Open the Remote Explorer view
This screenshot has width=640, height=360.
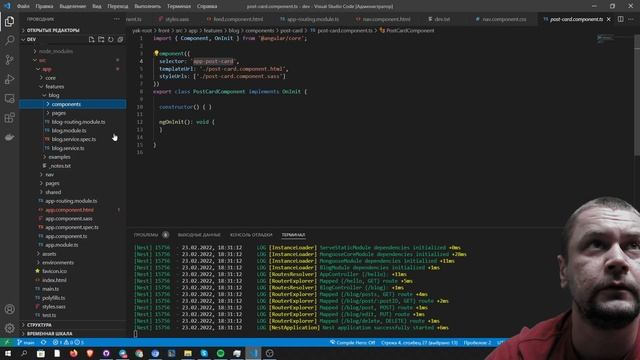point(9,98)
